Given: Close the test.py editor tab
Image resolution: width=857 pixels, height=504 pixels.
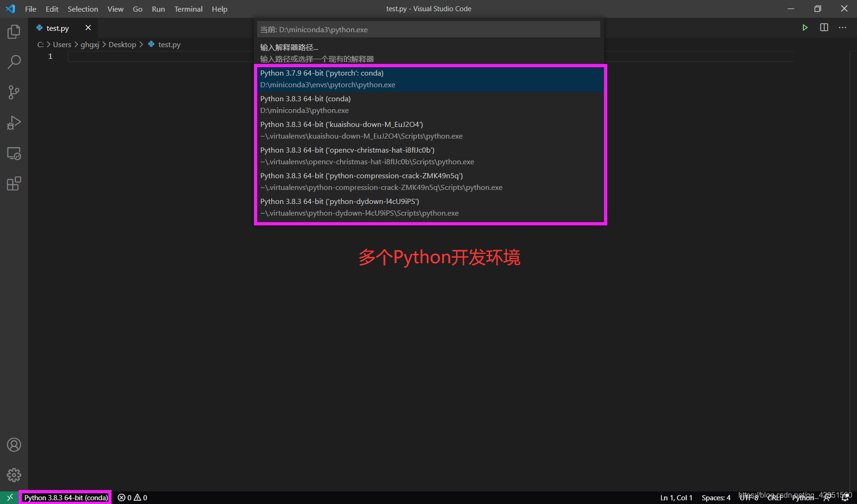Looking at the screenshot, I should point(88,28).
